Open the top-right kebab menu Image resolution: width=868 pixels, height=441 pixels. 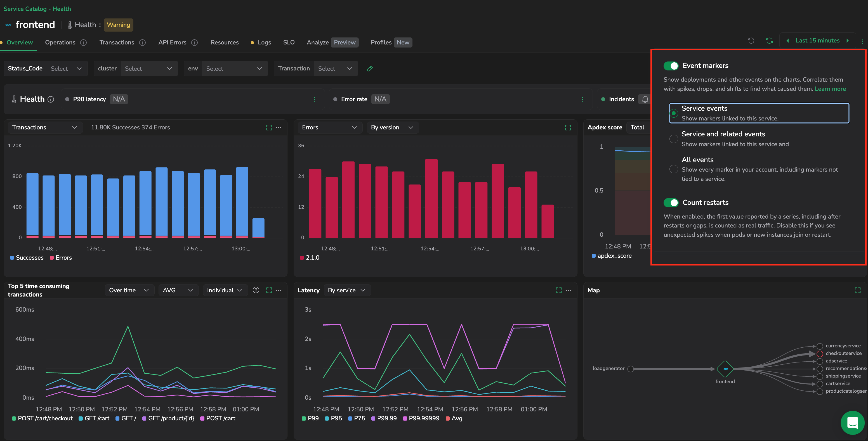click(x=863, y=41)
